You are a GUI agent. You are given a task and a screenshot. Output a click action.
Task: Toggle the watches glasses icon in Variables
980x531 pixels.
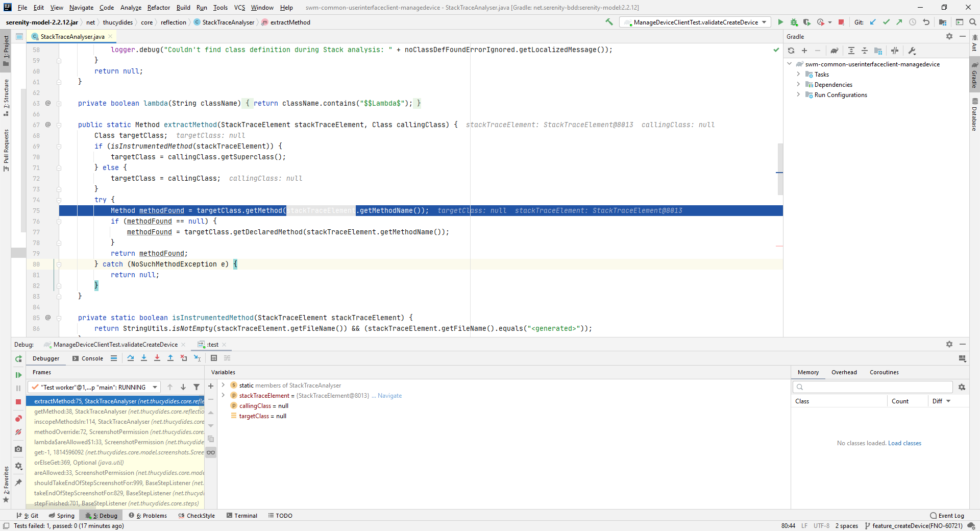[211, 452]
